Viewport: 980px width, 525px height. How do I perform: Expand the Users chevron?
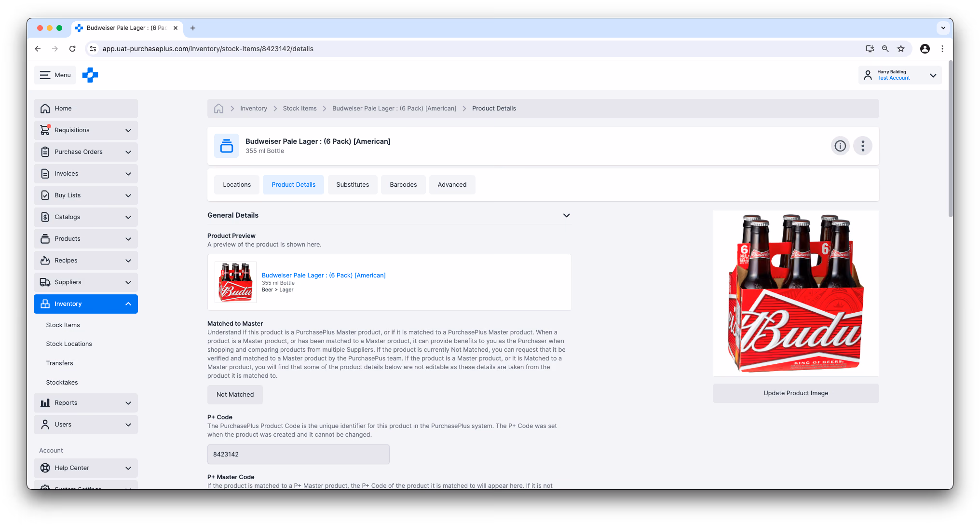128,425
